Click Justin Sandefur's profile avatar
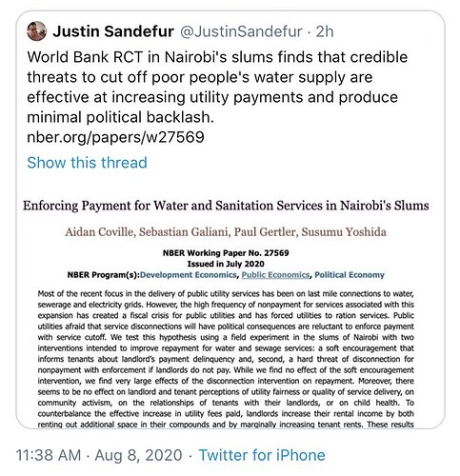The image size is (460, 476). (x=36, y=31)
